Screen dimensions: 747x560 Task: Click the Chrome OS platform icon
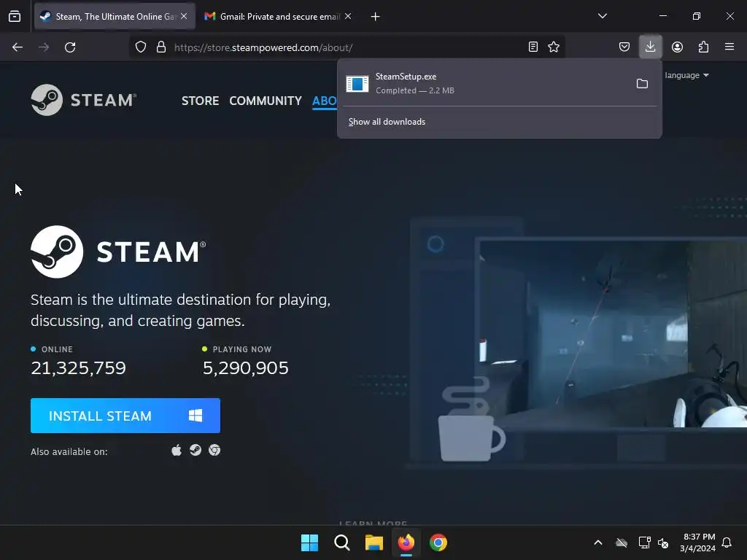pos(214,451)
